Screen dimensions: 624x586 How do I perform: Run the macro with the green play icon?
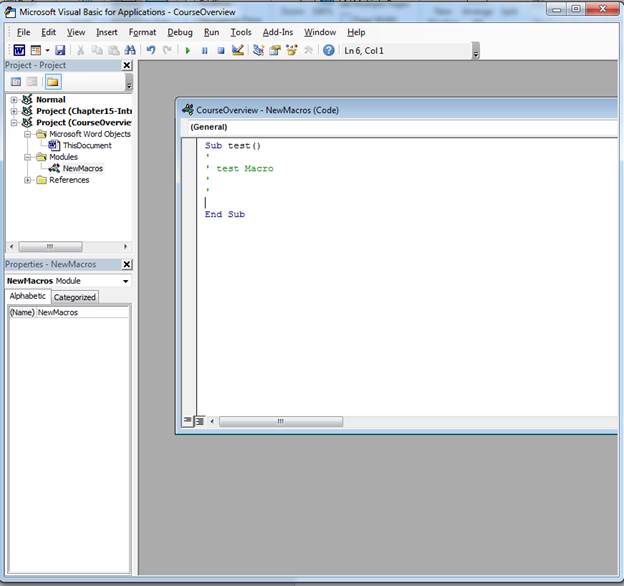click(x=188, y=51)
